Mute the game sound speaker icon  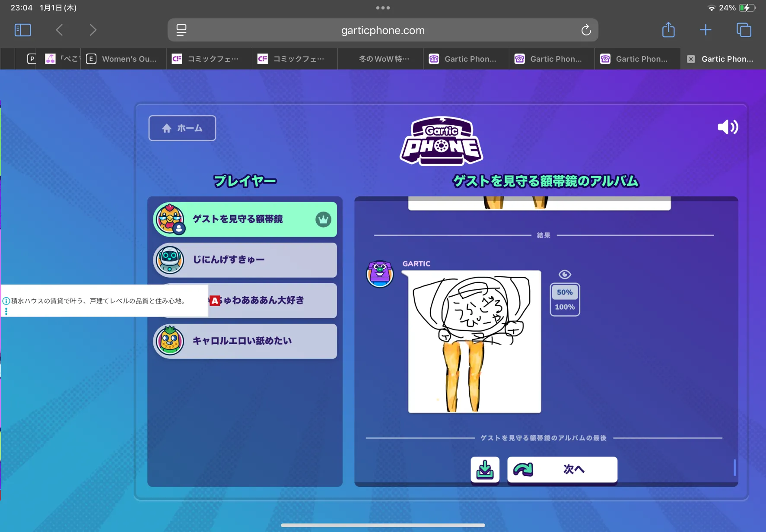tap(728, 127)
